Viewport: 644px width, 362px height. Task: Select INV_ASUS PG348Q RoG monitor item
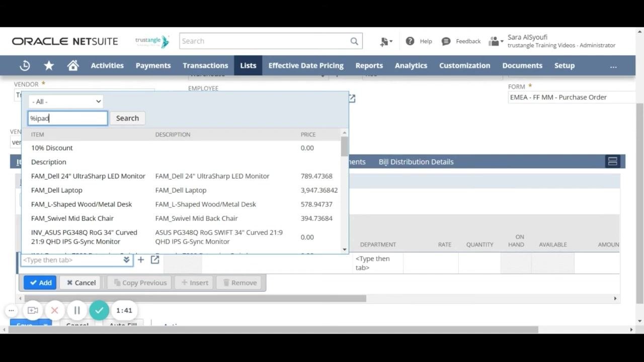[84, 237]
